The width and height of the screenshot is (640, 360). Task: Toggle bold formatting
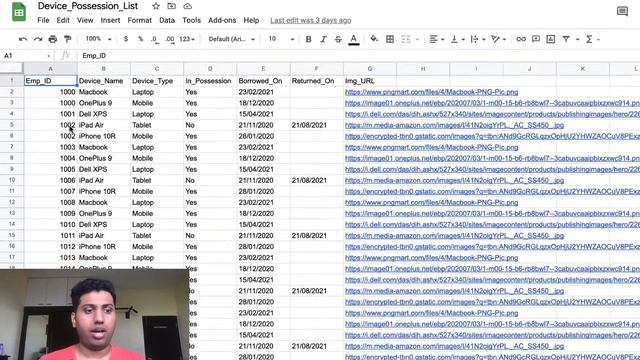(x=309, y=39)
